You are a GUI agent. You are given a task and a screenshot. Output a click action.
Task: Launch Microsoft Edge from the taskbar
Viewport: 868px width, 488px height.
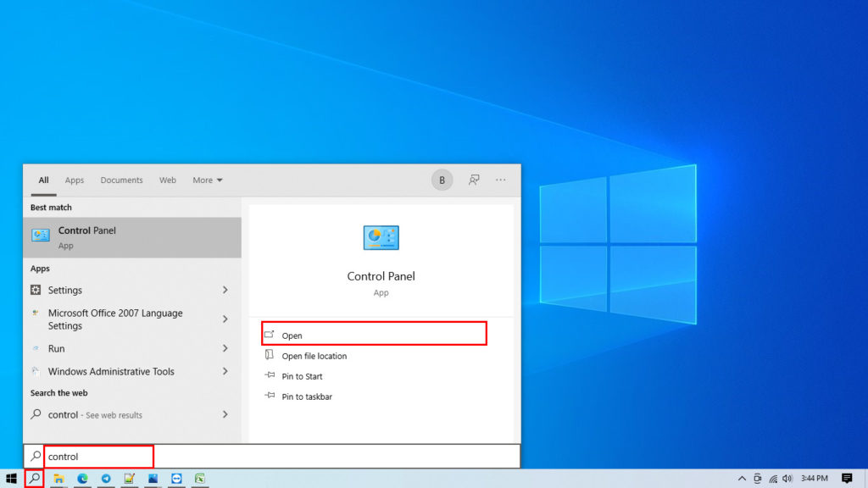pyautogui.click(x=82, y=479)
